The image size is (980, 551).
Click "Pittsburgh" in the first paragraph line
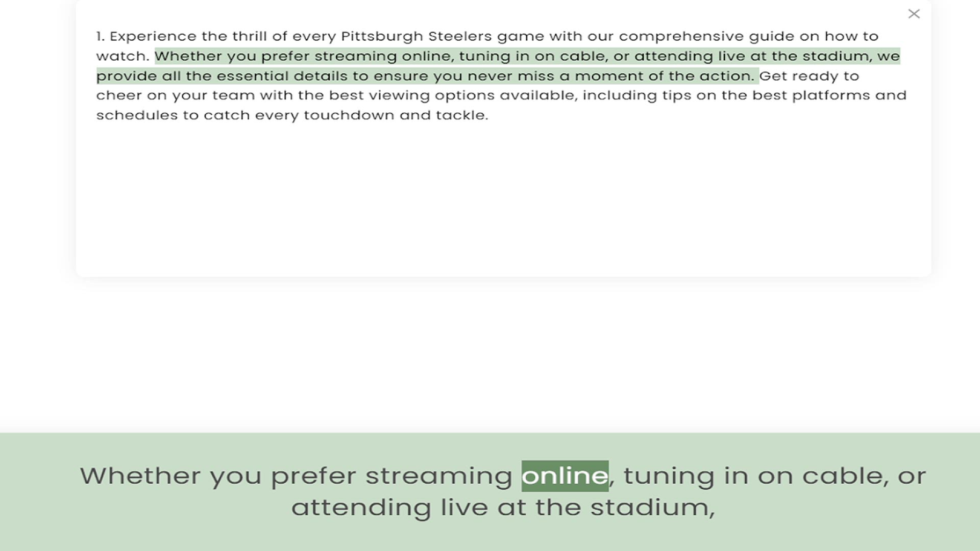click(382, 36)
